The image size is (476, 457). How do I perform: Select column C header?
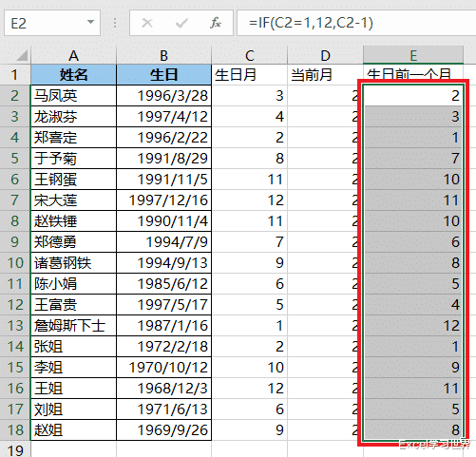tap(249, 55)
